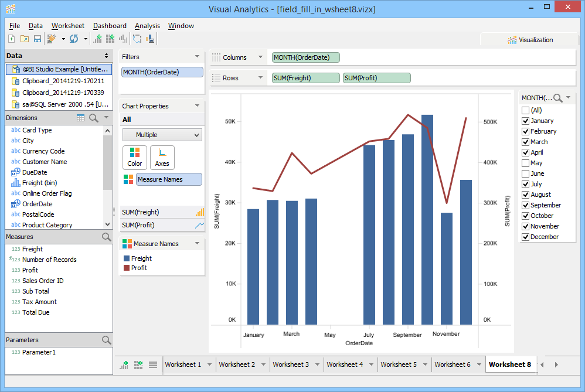This screenshot has width=585, height=392.
Task: Enable the May filter checkbox
Action: tap(525, 163)
